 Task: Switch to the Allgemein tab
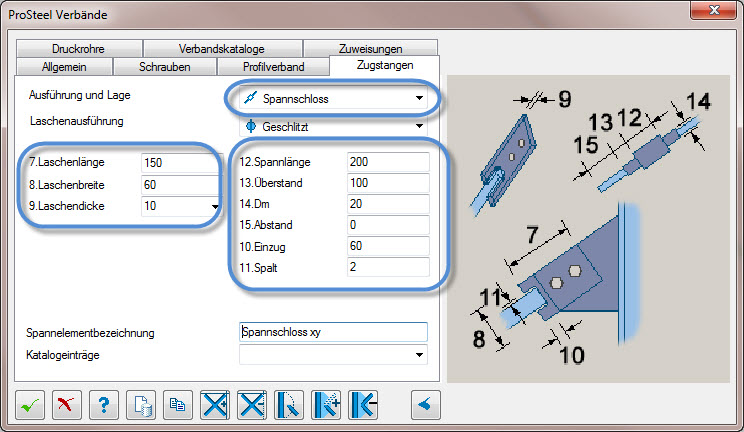coord(64,67)
